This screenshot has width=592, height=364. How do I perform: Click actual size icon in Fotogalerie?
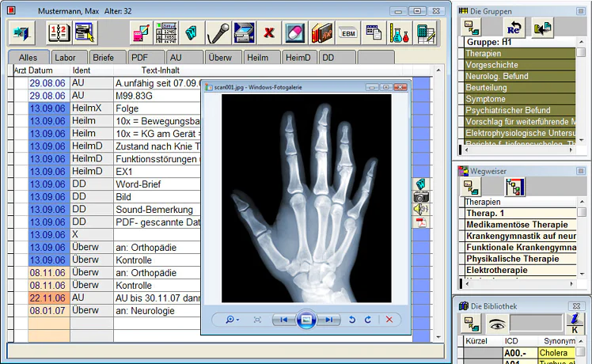(257, 320)
